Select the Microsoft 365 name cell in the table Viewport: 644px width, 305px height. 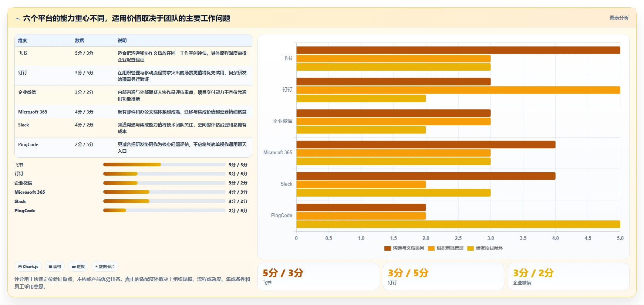click(x=33, y=112)
